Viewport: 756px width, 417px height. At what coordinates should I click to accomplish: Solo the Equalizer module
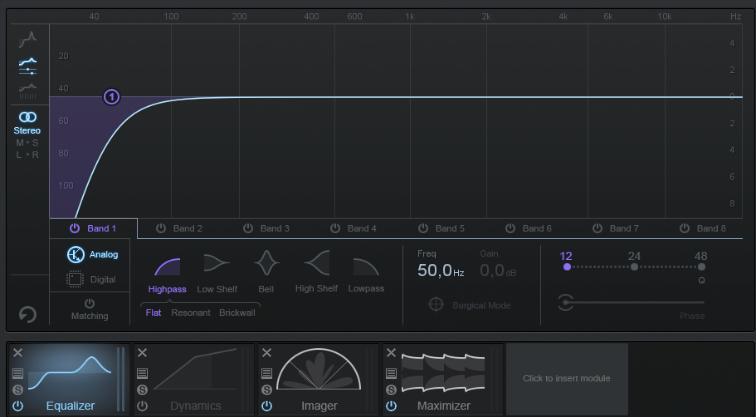tap(18, 390)
